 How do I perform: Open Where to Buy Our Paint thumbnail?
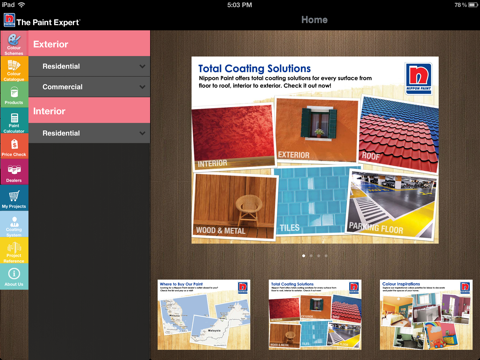click(x=204, y=315)
